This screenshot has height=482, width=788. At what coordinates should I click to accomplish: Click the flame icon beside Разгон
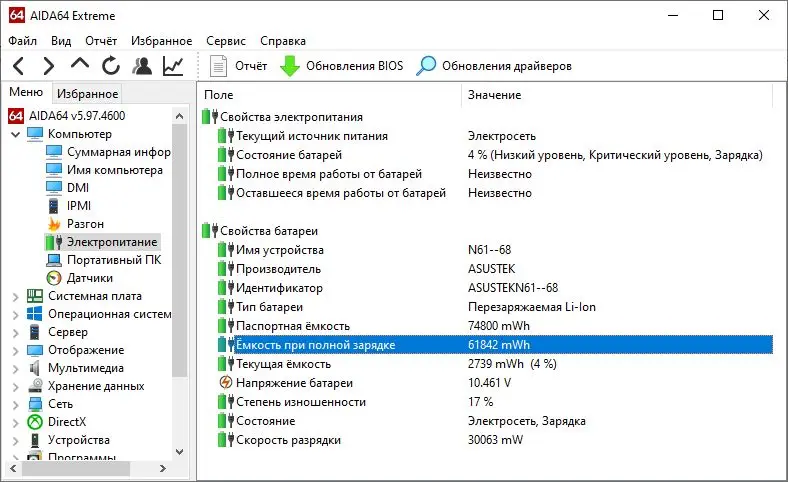click(54, 224)
